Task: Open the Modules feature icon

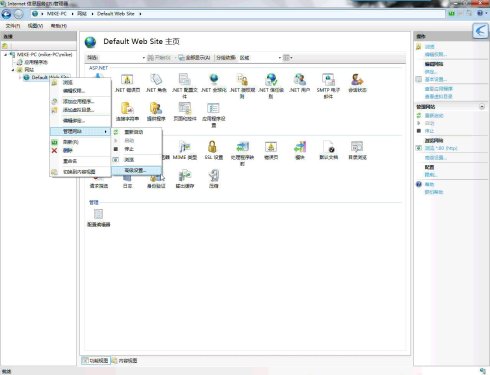Action: 300,150
